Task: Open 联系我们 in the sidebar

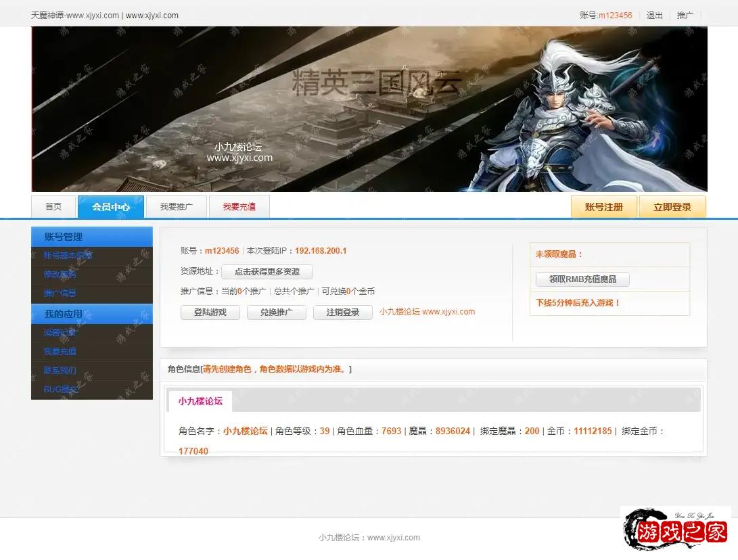Action: (60, 371)
